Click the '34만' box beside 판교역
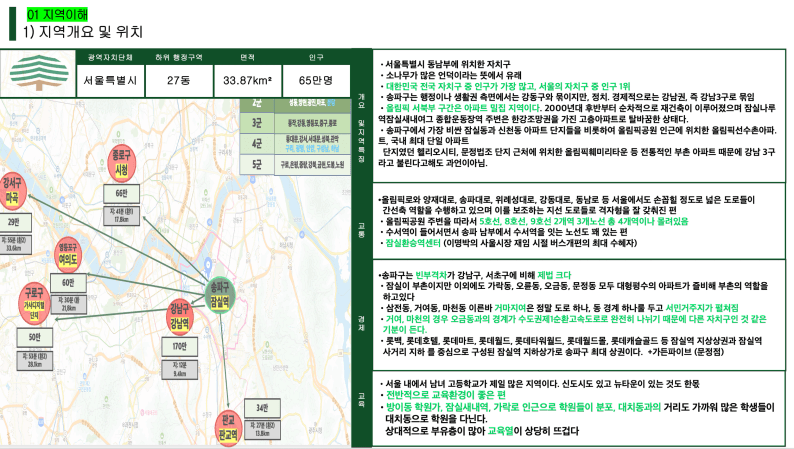This screenshot has height=449, width=794. click(x=262, y=408)
